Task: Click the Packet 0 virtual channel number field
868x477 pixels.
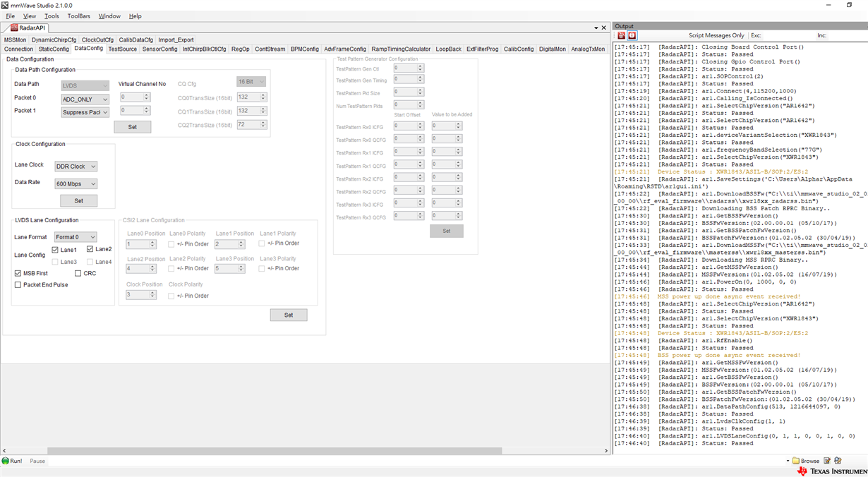Action: click(135, 97)
